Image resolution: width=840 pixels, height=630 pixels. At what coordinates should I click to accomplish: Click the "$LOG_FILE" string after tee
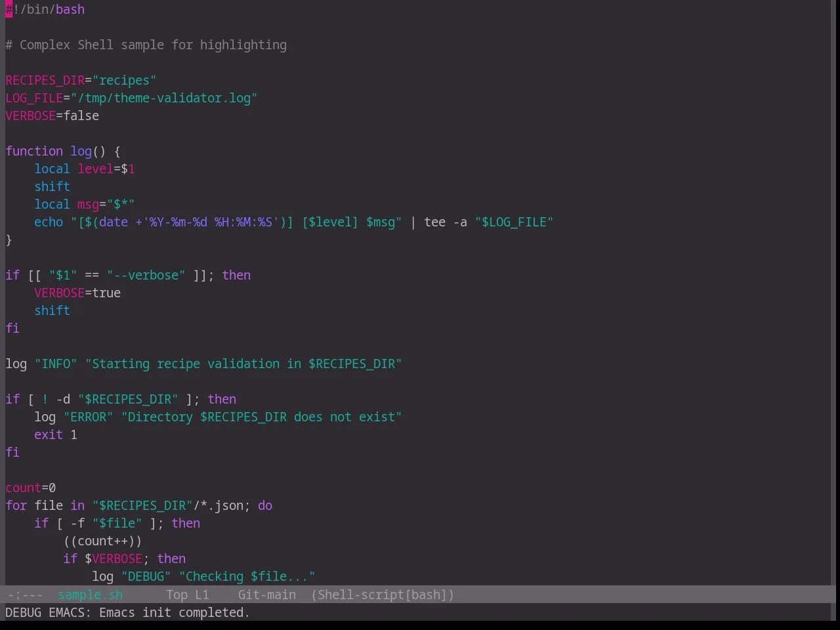click(514, 222)
